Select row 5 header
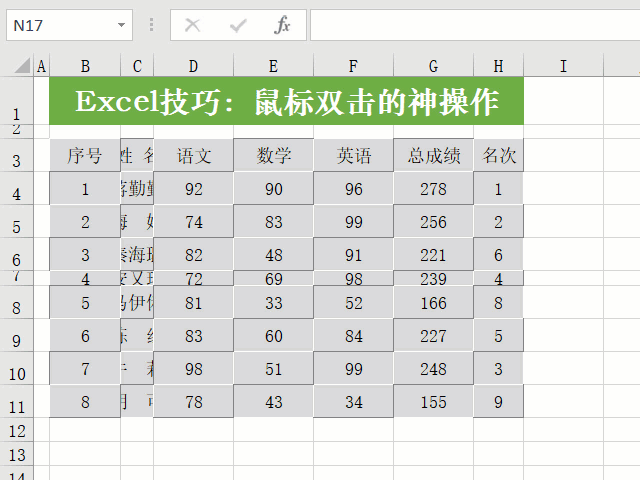The width and height of the screenshot is (640, 480). point(16,222)
